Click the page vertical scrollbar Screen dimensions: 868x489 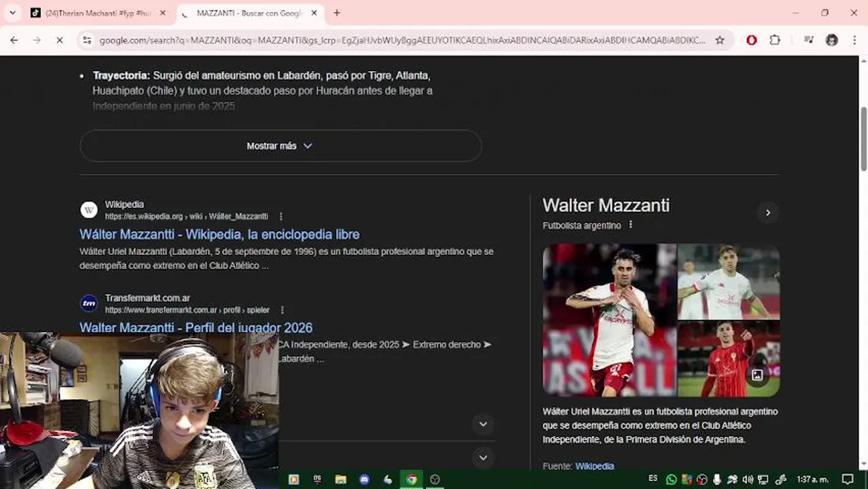[864, 139]
